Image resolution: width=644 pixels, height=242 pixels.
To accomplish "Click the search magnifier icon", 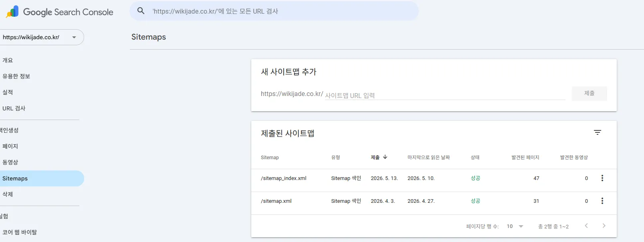I will pyautogui.click(x=141, y=11).
